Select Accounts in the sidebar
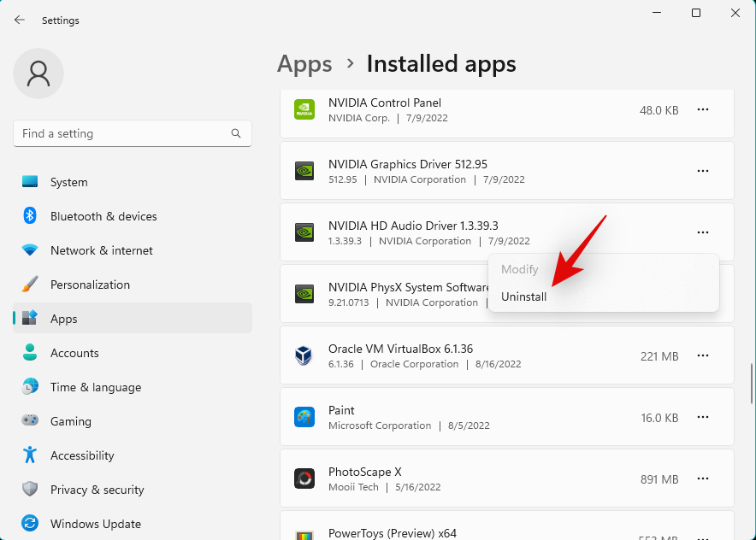Image resolution: width=756 pixels, height=540 pixels. click(x=74, y=353)
